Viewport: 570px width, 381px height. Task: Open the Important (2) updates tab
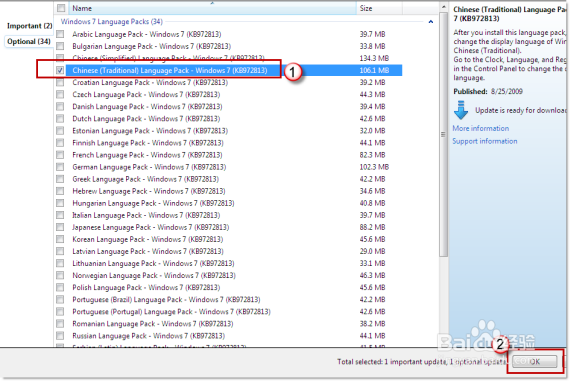pos(29,26)
